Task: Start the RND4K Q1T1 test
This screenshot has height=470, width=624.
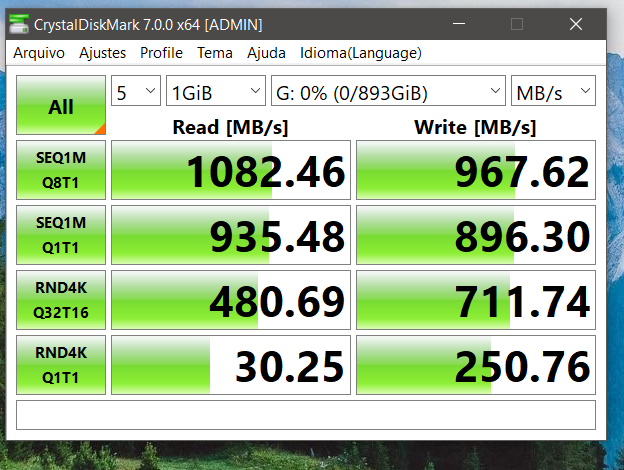Action: click(x=61, y=365)
